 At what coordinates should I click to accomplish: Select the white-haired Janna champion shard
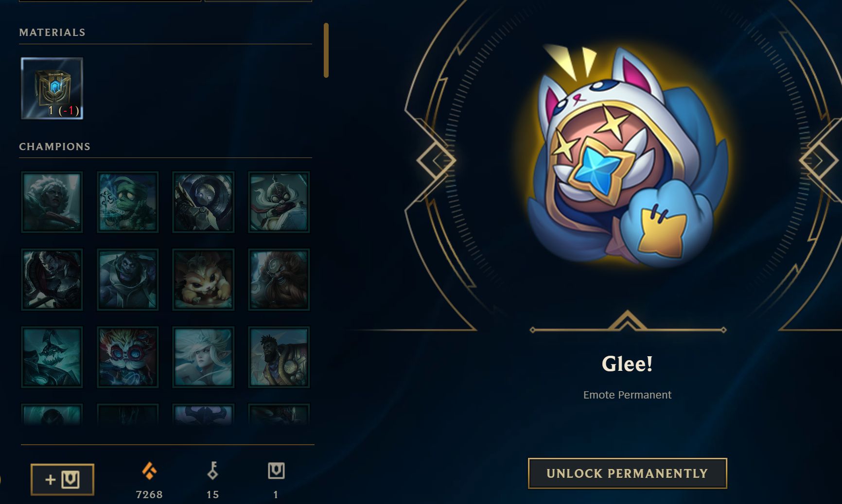tap(203, 357)
